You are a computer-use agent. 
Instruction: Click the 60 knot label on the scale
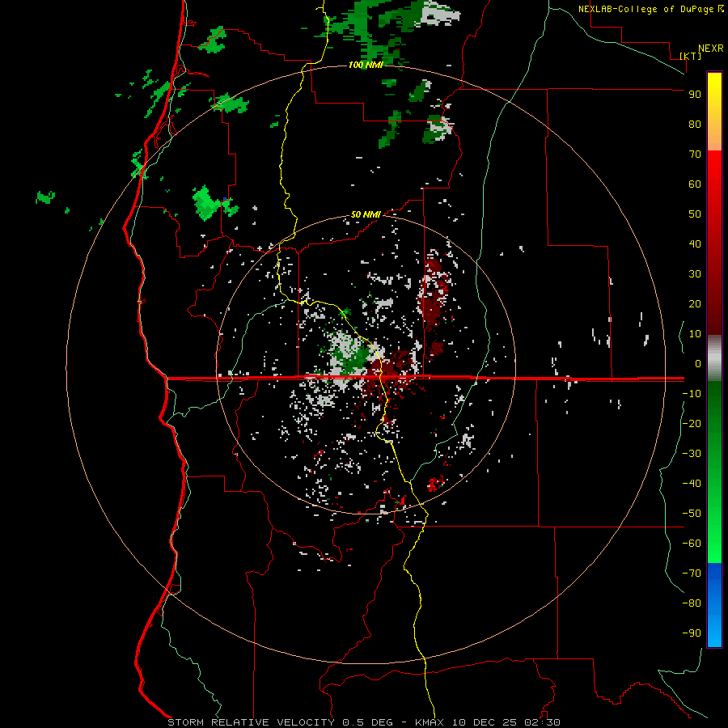coord(695,184)
